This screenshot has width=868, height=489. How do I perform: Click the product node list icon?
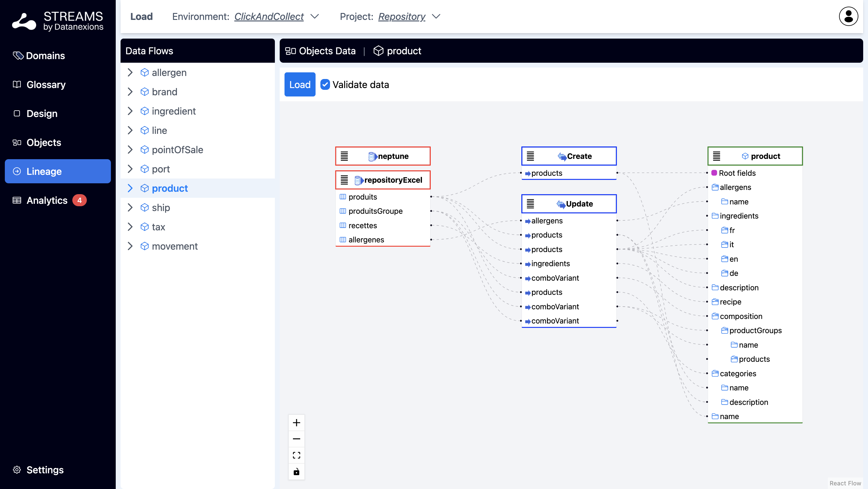(x=716, y=156)
